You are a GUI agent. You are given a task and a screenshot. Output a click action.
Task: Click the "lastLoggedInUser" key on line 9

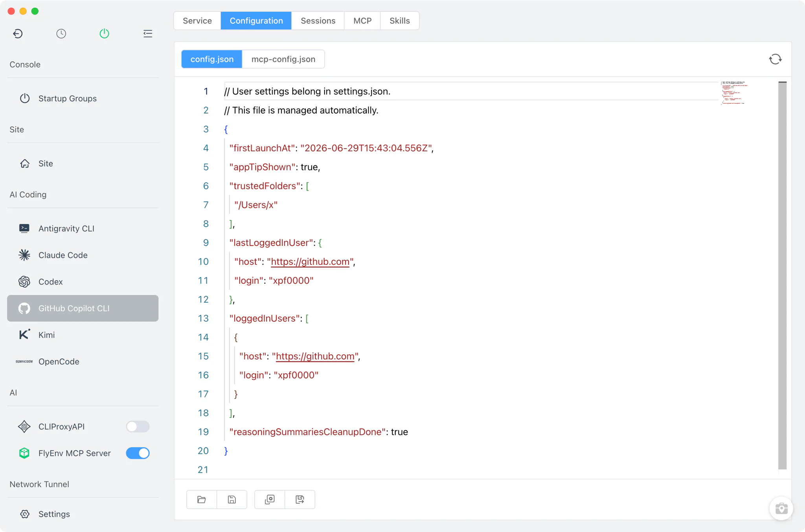pos(271,243)
